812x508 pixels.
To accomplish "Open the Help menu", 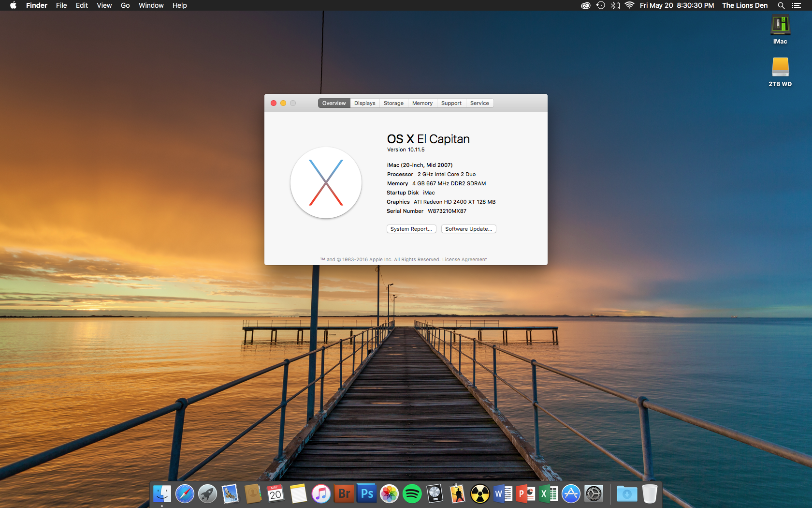I will 180,5.
